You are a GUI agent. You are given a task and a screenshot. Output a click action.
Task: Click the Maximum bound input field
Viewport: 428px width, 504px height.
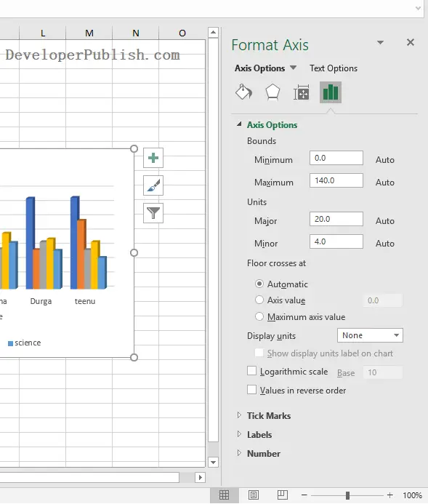(336, 180)
